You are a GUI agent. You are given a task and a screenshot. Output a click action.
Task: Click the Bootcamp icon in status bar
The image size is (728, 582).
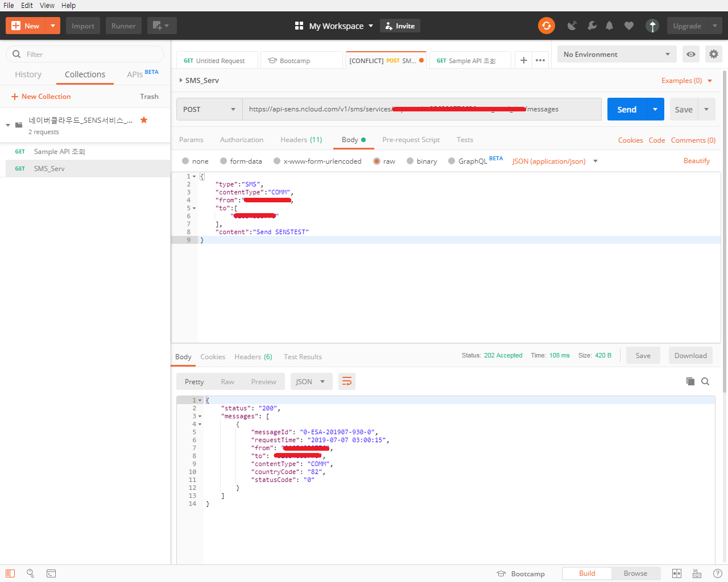[x=500, y=573]
